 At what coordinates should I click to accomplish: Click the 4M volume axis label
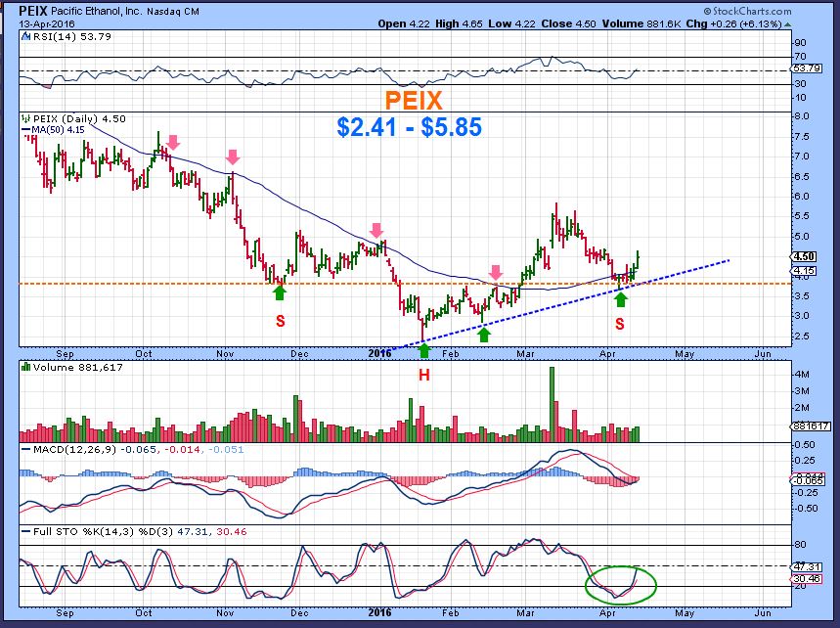pos(802,374)
